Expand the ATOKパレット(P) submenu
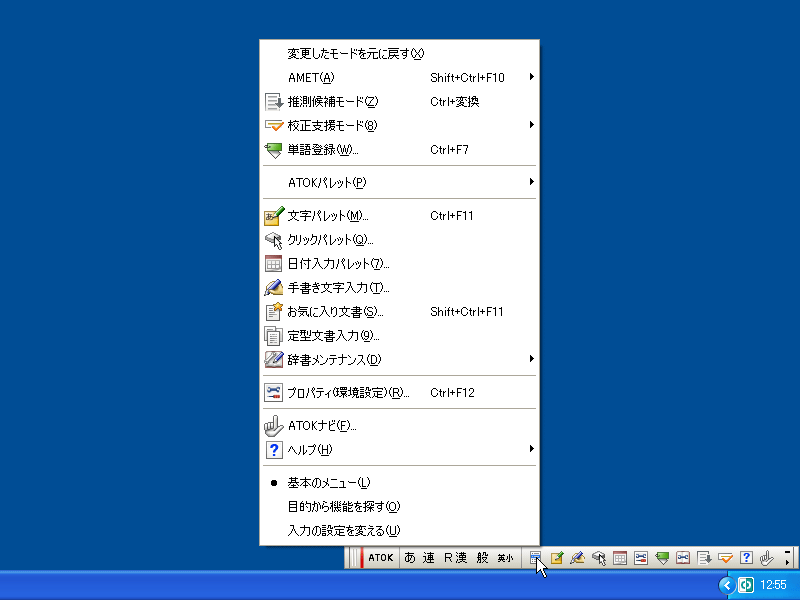The image size is (800, 600). (x=399, y=182)
